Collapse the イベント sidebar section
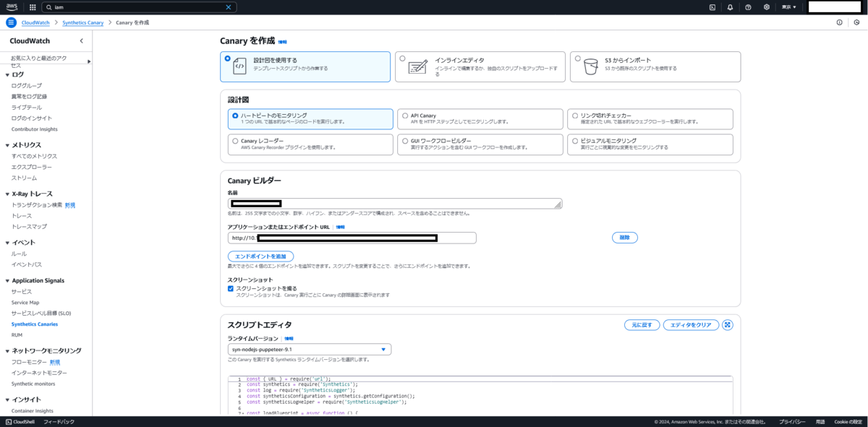The image size is (868, 427). tap(7, 243)
